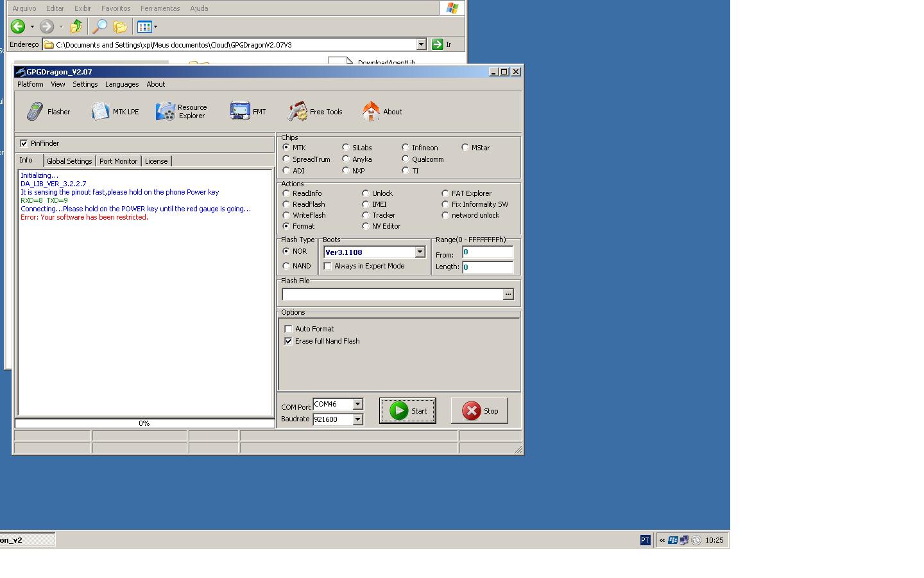Open the COM Port dropdown
Screen dimensions: 924x578
point(357,404)
